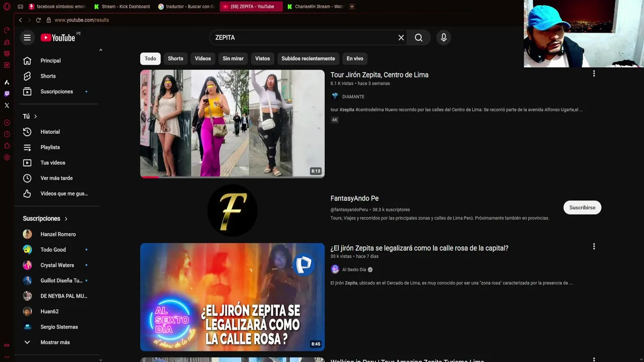Switch to facebook símbolos tab
The width and height of the screenshot is (644, 362).
pos(57,7)
